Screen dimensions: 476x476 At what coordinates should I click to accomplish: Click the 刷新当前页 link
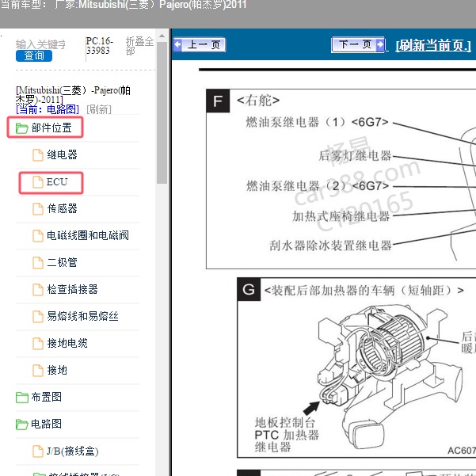(x=433, y=45)
